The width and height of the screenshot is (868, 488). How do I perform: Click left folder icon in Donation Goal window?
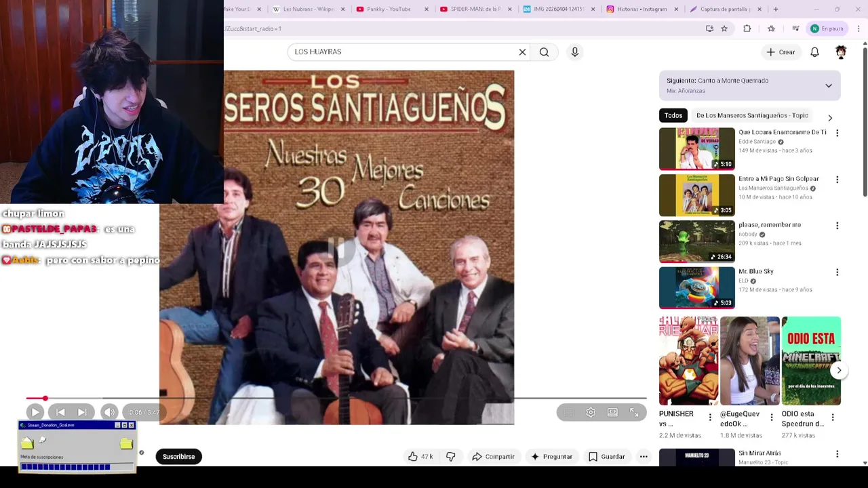tap(27, 443)
